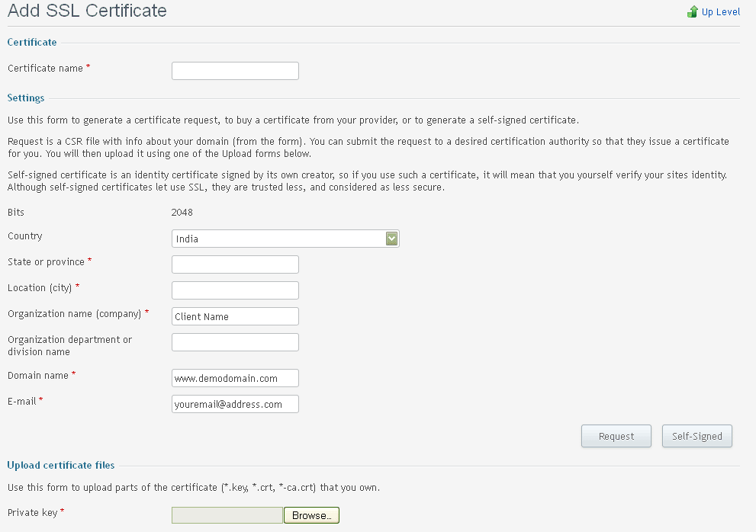Select the Organization name field with Client Name
Image resolution: width=756 pixels, height=532 pixels.
[235, 316]
